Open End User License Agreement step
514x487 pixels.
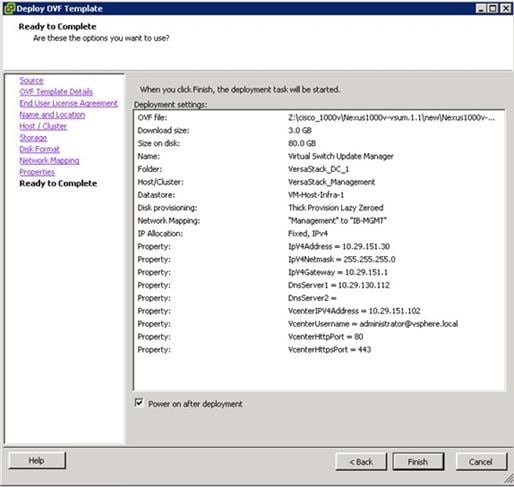[68, 103]
